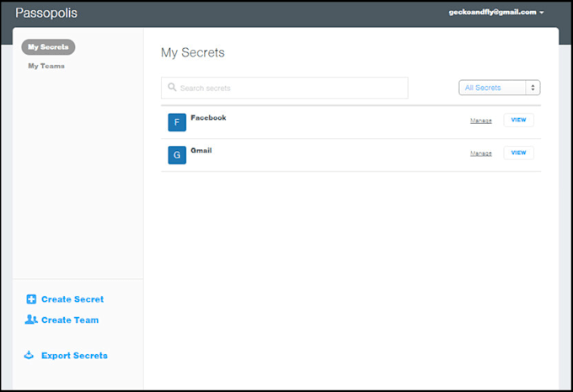This screenshot has width=573, height=392.
Task: Click the Export Secrets download icon
Action: [31, 355]
